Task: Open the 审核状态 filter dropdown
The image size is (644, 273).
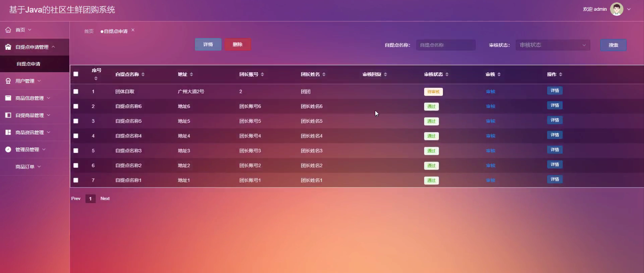Action: coord(553,45)
